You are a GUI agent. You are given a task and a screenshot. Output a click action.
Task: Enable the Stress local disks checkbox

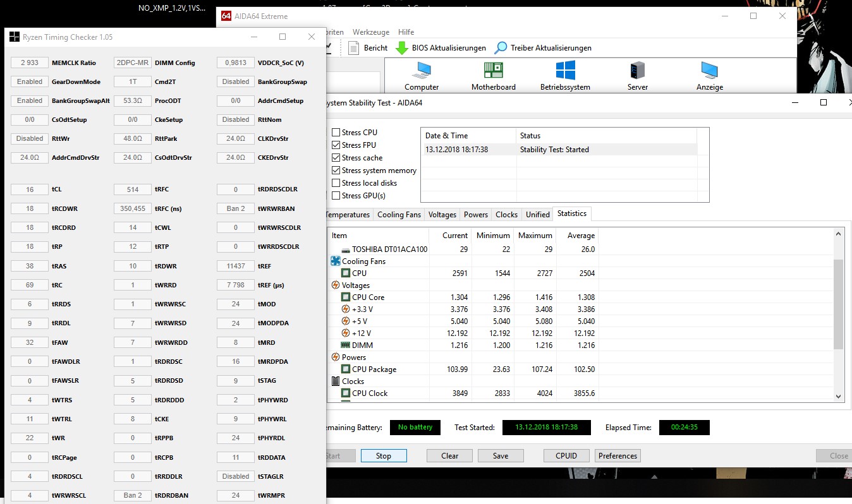(x=336, y=183)
